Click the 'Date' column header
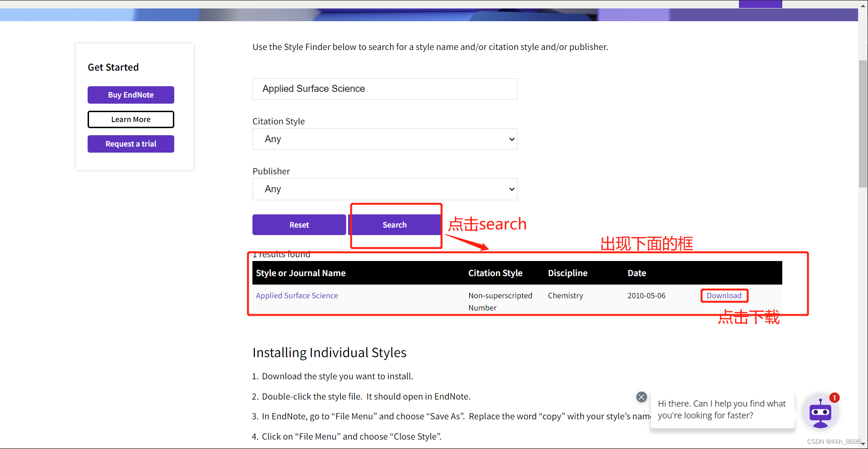 637,273
